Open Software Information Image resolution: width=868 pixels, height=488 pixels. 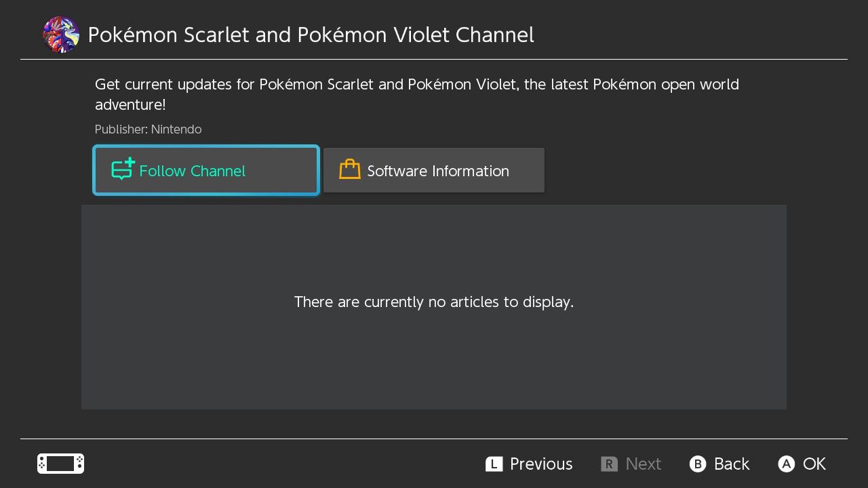pos(437,171)
